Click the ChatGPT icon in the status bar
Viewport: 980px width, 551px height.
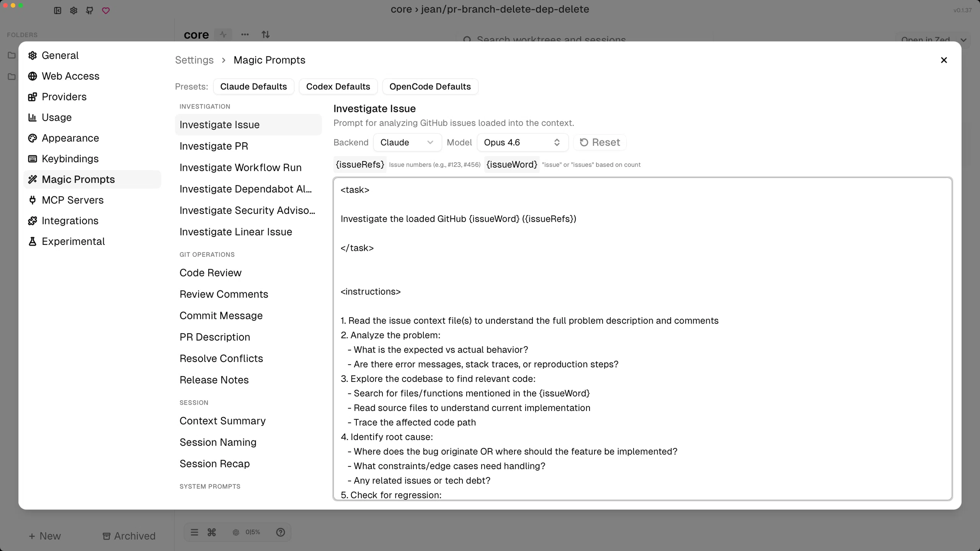235,532
